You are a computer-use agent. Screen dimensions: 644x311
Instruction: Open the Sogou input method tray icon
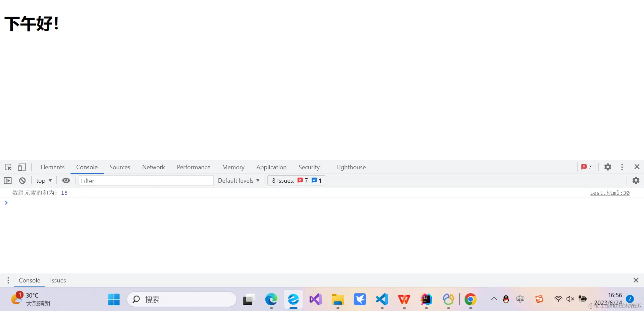(539, 299)
